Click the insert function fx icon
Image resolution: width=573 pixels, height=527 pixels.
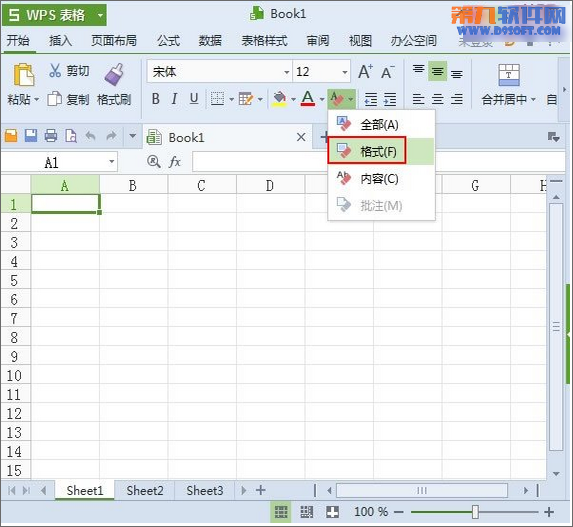click(175, 162)
